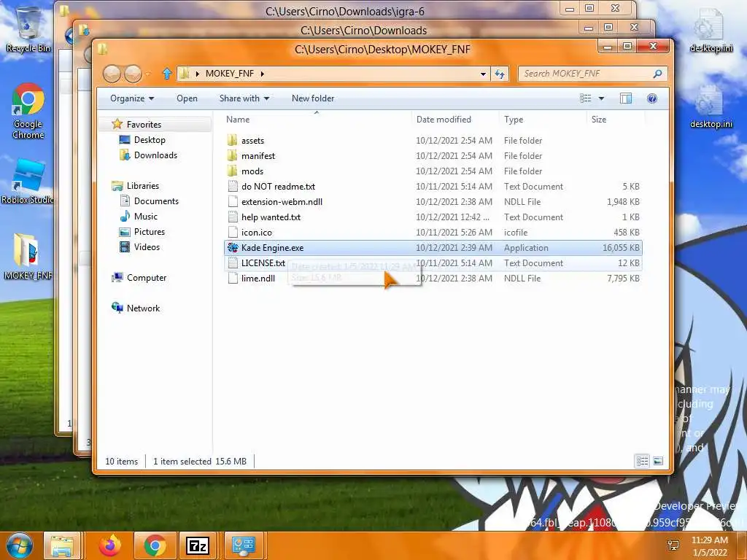Select the MOKEY_FNF folder on desktop
Image resolution: width=747 pixels, height=560 pixels.
tap(27, 256)
